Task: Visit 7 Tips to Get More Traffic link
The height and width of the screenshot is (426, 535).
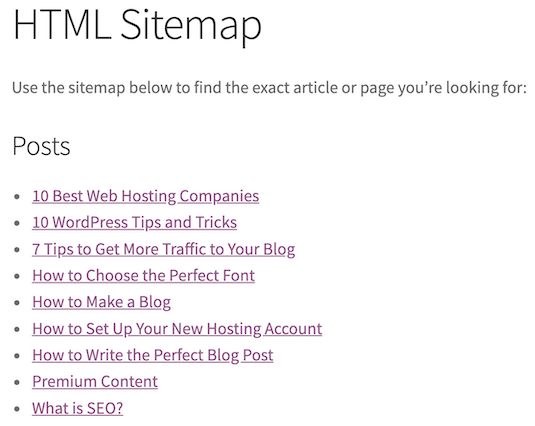Action: point(163,249)
